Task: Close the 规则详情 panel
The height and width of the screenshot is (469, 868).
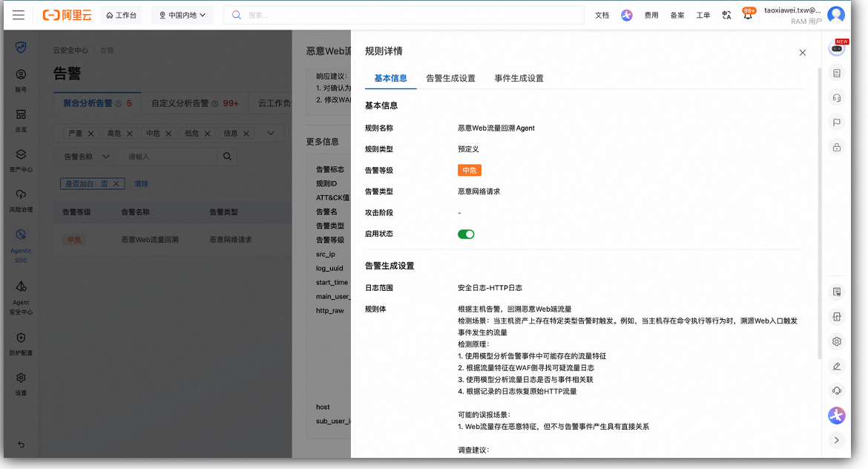Action: click(x=803, y=53)
